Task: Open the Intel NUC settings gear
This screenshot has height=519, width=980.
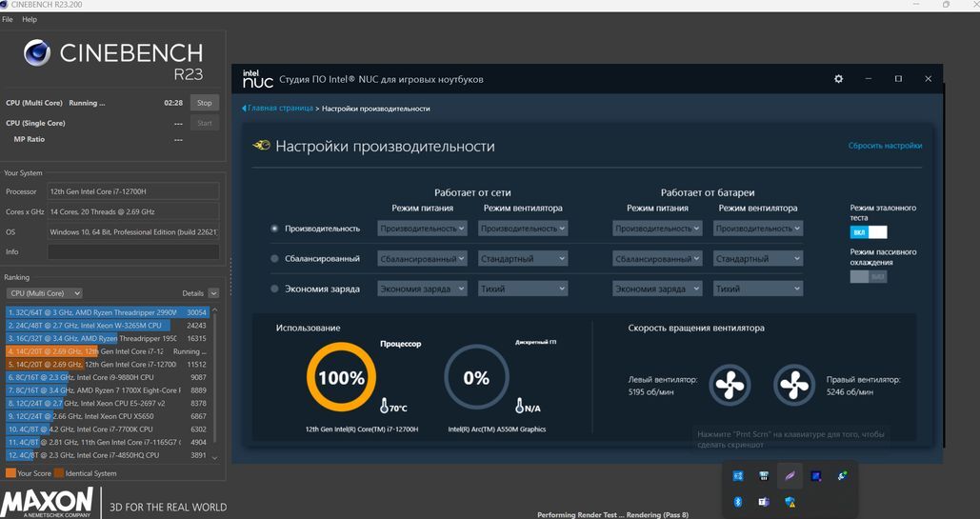Action: [838, 79]
